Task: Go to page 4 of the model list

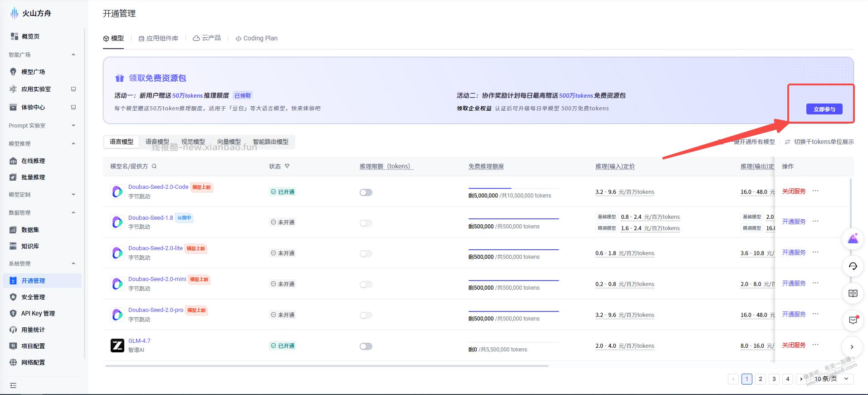Action: pyautogui.click(x=788, y=379)
